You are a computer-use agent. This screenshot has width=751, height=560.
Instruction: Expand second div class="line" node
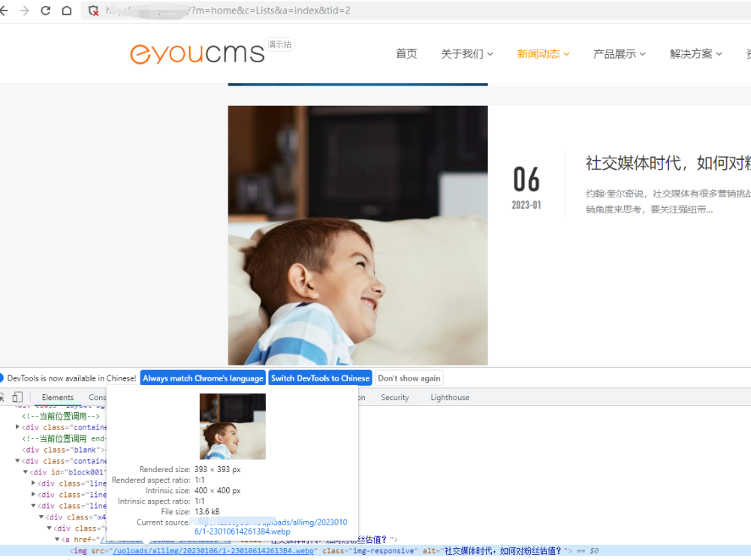[x=34, y=494]
